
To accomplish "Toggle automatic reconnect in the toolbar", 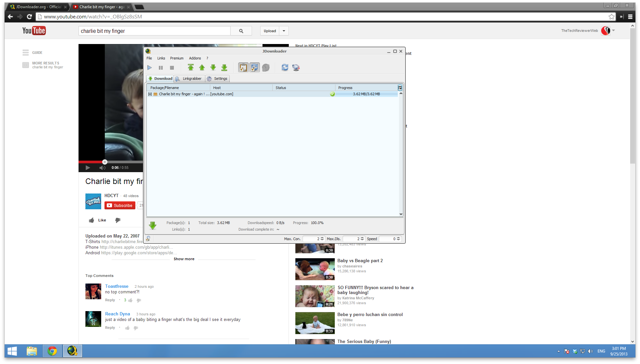I will (x=255, y=67).
